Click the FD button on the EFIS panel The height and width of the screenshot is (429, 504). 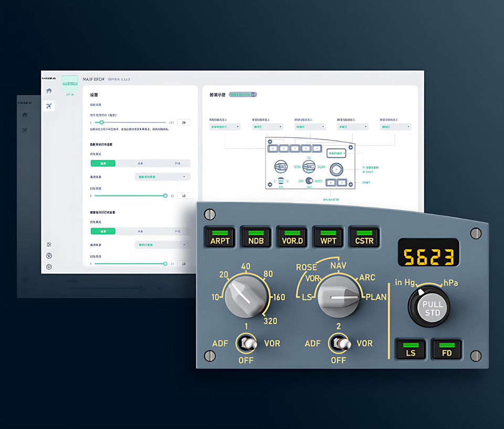pyautogui.click(x=447, y=349)
